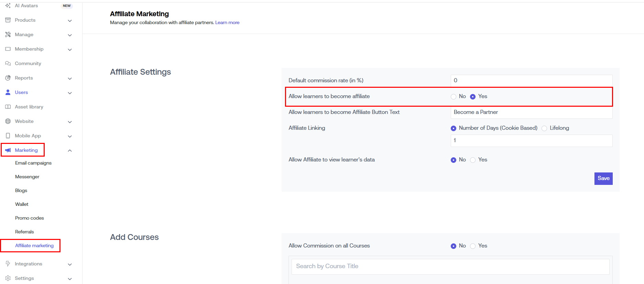Click the Mobile App phone icon
The image size is (644, 284).
pos(8,136)
